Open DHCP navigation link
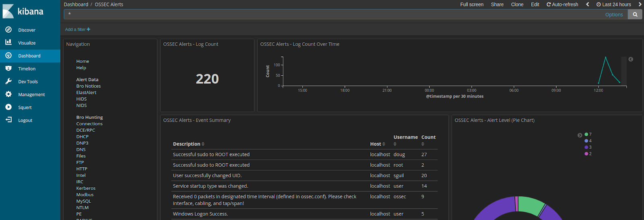Image resolution: width=644 pixels, height=220 pixels. [82, 137]
